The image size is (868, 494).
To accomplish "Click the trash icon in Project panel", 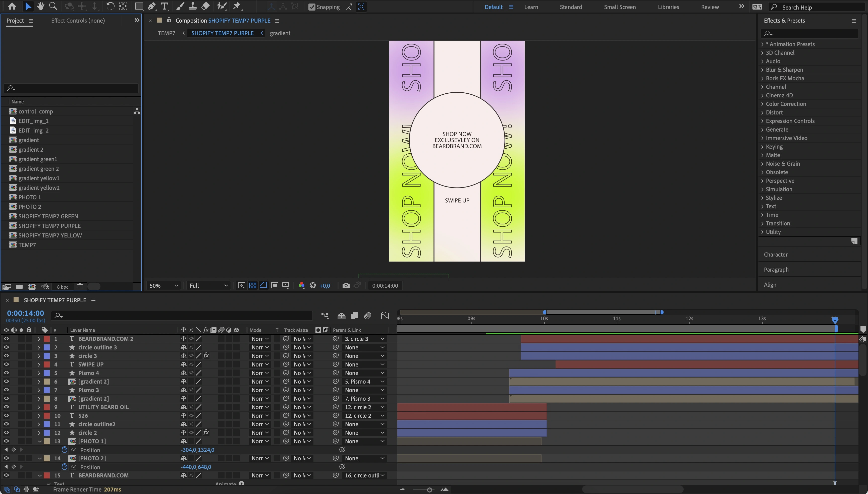I will tap(80, 286).
